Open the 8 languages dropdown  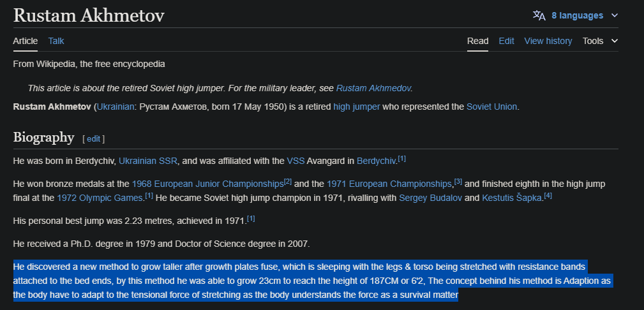577,15
